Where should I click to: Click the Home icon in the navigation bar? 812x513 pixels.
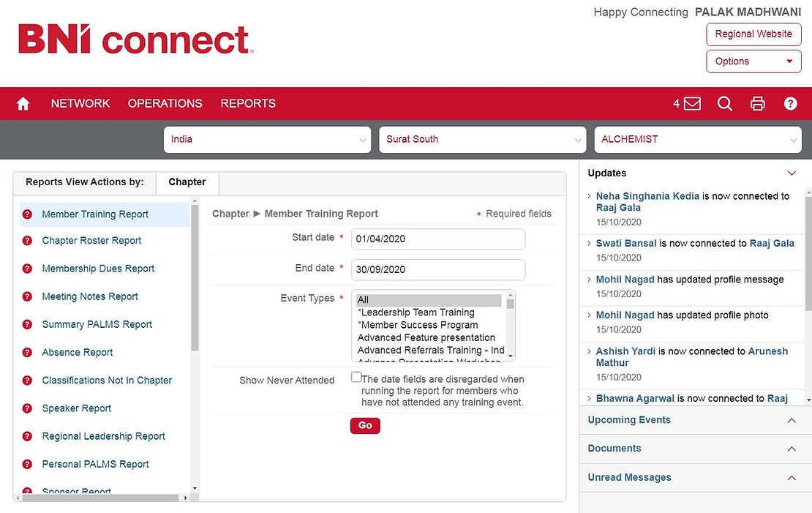point(23,104)
